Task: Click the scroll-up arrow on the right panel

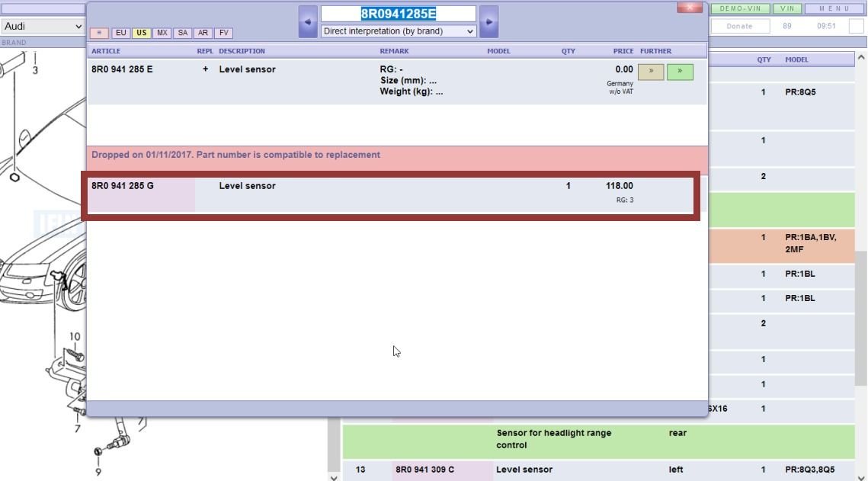Action: point(862,56)
